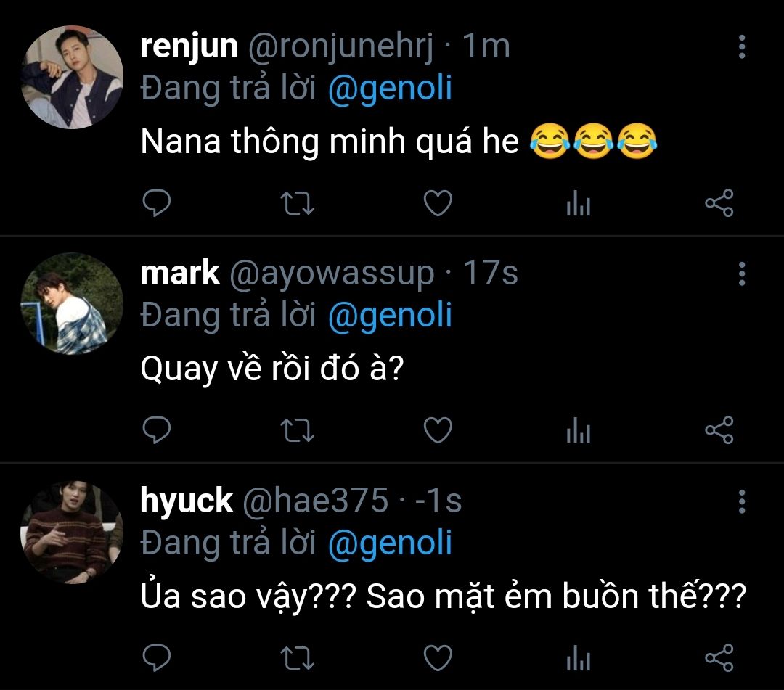Like renjun's tweet about Nana
Screen dimensions: 784x690
click(438, 204)
